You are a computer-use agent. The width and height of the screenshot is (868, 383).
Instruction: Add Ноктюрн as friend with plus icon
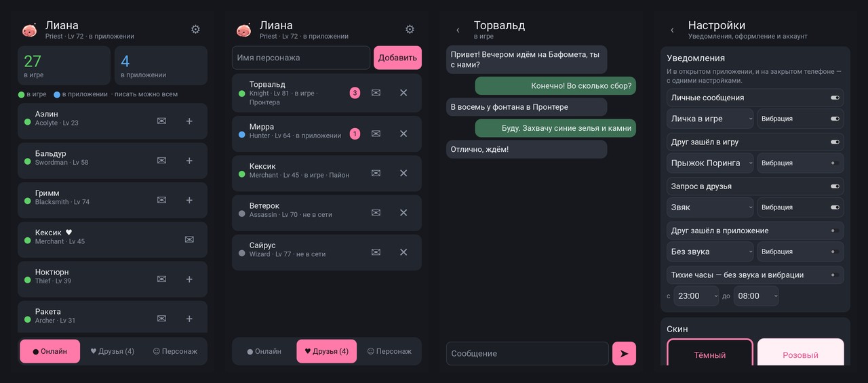[189, 279]
